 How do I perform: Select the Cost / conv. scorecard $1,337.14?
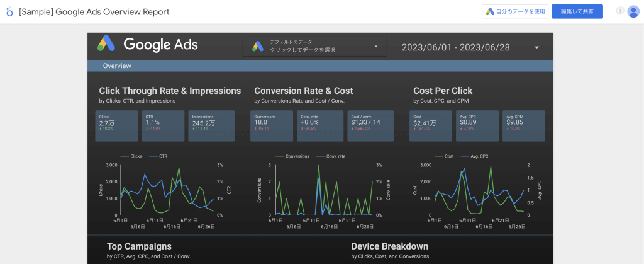[x=370, y=126]
